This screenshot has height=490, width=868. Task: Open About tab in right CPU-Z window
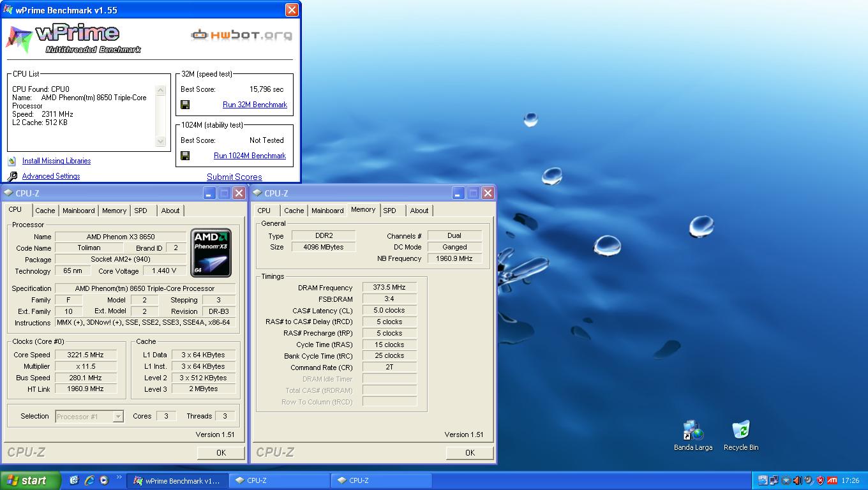click(x=419, y=211)
